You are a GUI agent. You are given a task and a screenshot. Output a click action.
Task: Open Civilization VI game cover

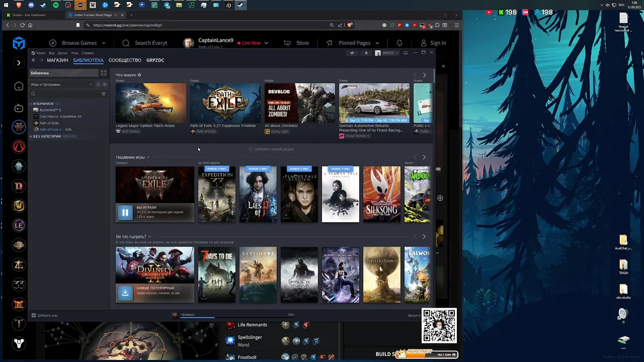[x=382, y=275]
